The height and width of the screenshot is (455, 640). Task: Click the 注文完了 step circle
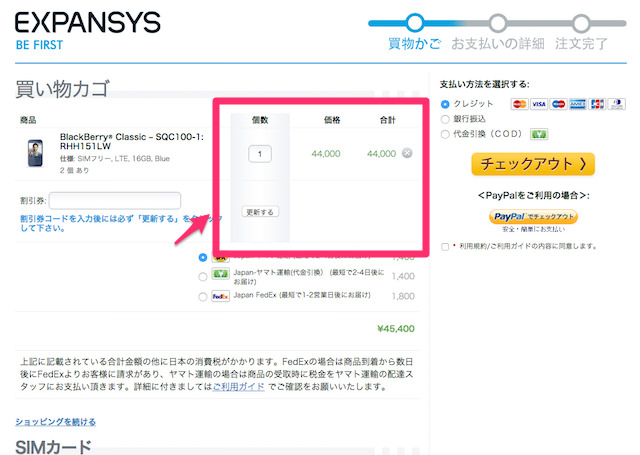pos(581,23)
